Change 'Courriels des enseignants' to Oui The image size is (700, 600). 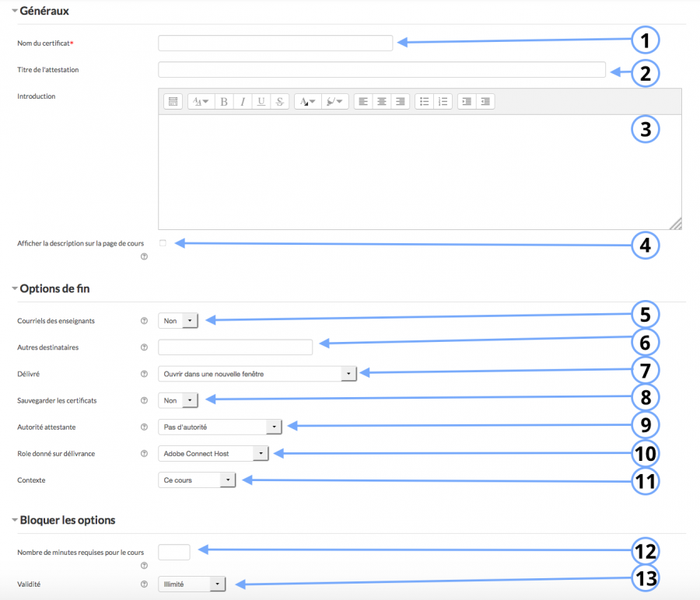[177, 319]
